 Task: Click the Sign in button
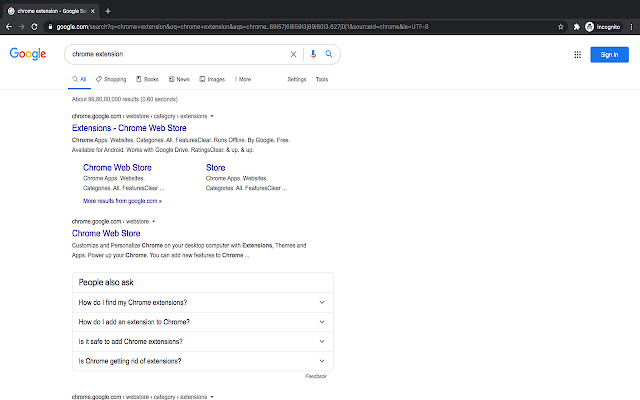[x=609, y=55]
